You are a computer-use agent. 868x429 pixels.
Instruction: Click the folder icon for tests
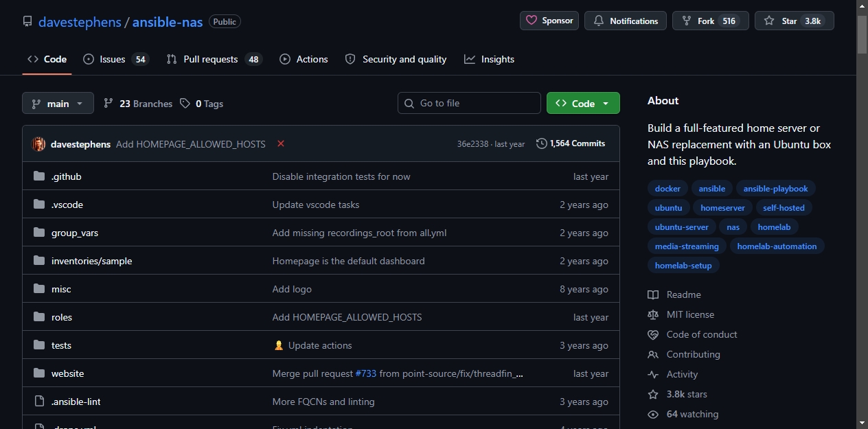click(x=39, y=345)
